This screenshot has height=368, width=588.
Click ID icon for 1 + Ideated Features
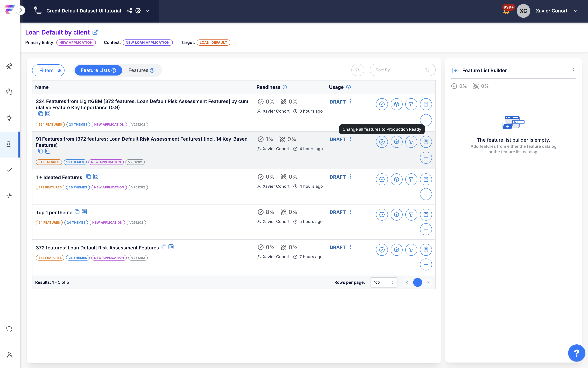click(x=96, y=176)
